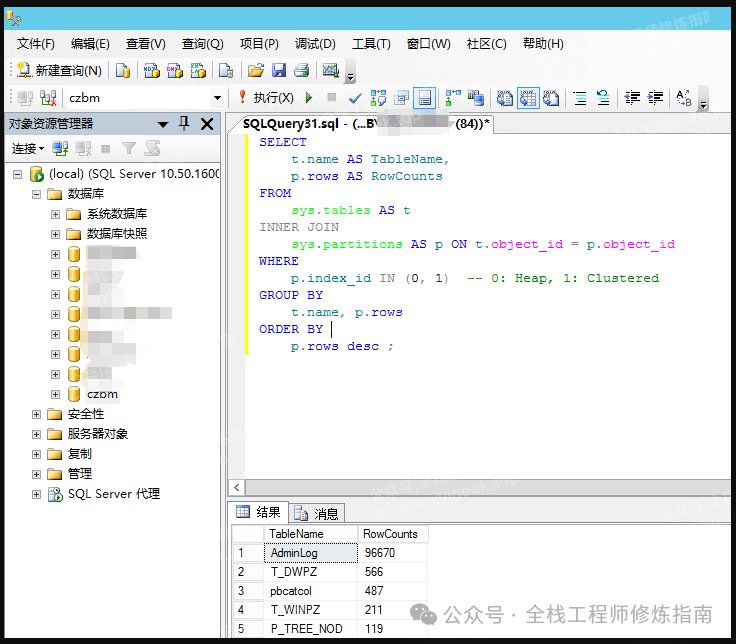Expand the 安全性 folder in tree
736x644 pixels.
tap(37, 414)
